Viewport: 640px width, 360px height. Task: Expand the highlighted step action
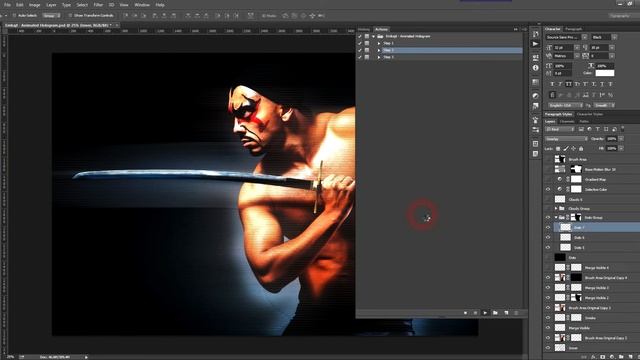click(x=379, y=50)
